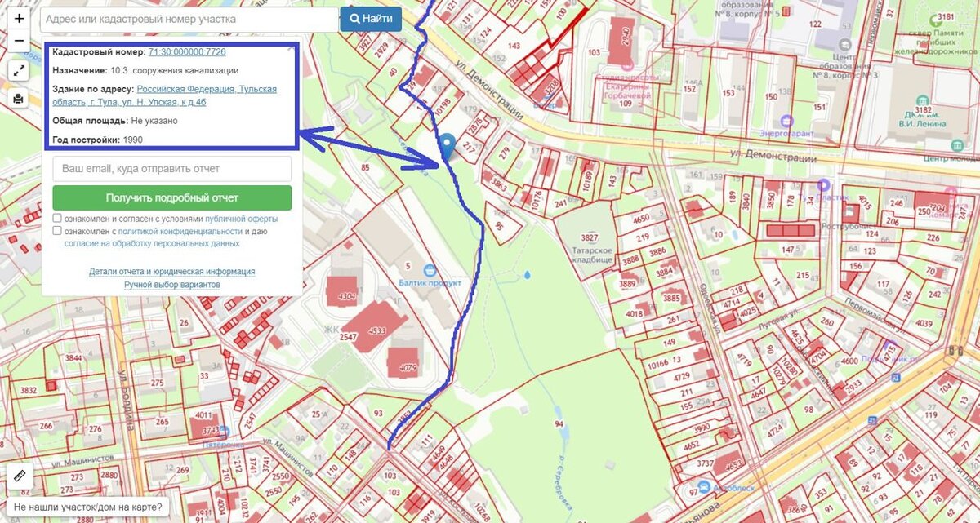Open the building address link in Тула
The height and width of the screenshot is (523, 980).
tap(164, 95)
